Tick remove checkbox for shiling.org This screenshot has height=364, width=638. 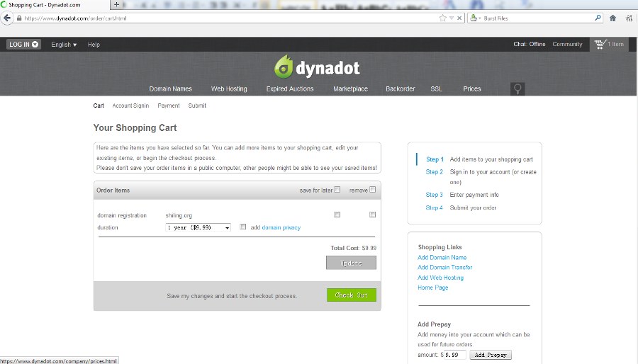pos(372,214)
